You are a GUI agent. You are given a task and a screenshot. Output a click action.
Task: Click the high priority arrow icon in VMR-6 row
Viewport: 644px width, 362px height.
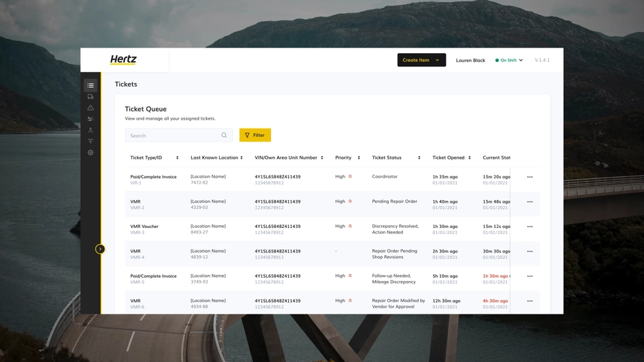tap(351, 301)
